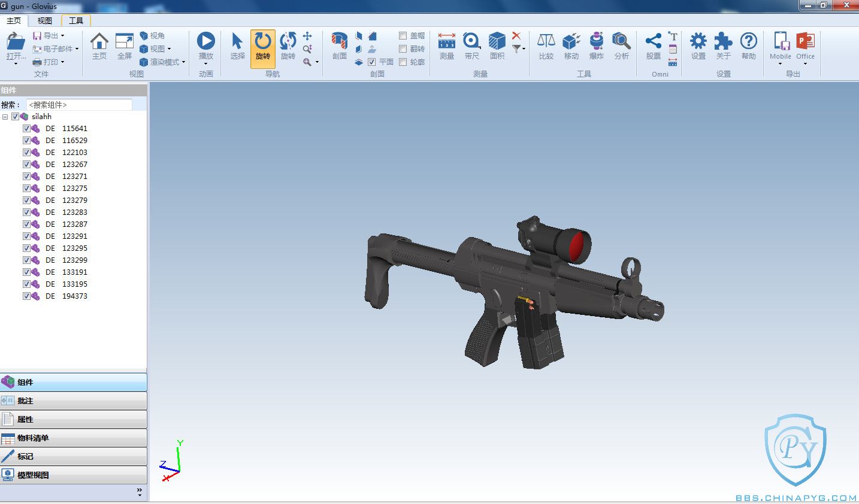Click the 打开 open-folder icon
The image size is (859, 504).
(16, 41)
